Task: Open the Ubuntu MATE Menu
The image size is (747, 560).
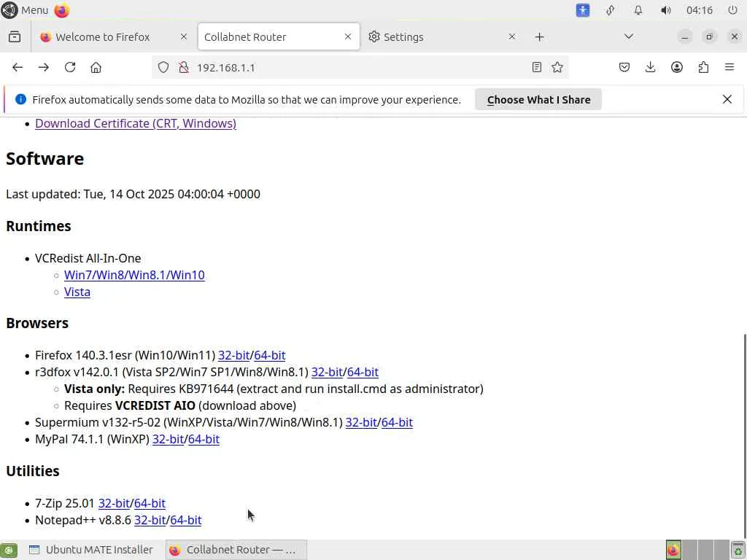Action: [25, 10]
